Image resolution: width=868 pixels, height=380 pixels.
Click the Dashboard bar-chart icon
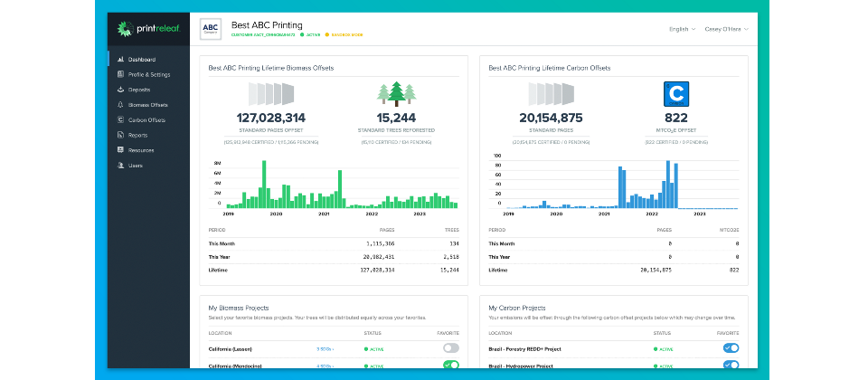[121, 60]
